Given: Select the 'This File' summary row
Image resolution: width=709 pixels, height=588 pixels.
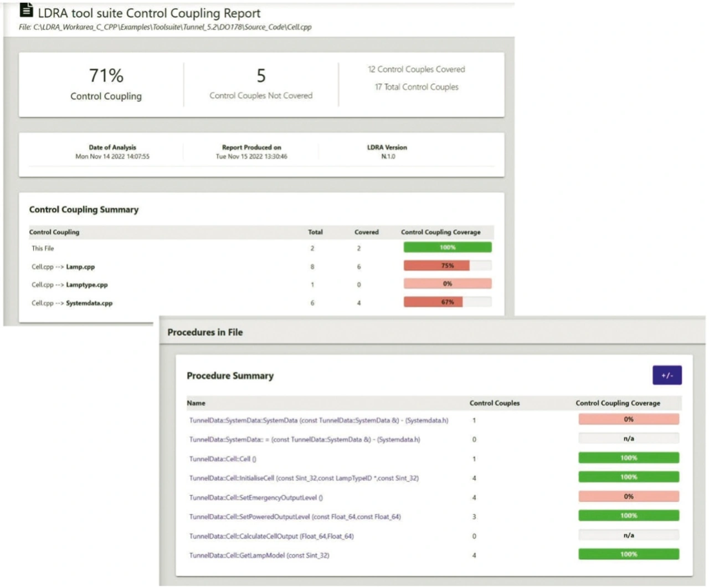Looking at the screenshot, I should [x=43, y=249].
